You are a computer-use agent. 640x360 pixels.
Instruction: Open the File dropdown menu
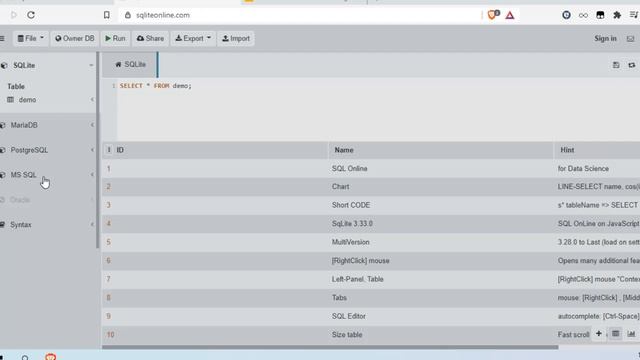tap(31, 38)
